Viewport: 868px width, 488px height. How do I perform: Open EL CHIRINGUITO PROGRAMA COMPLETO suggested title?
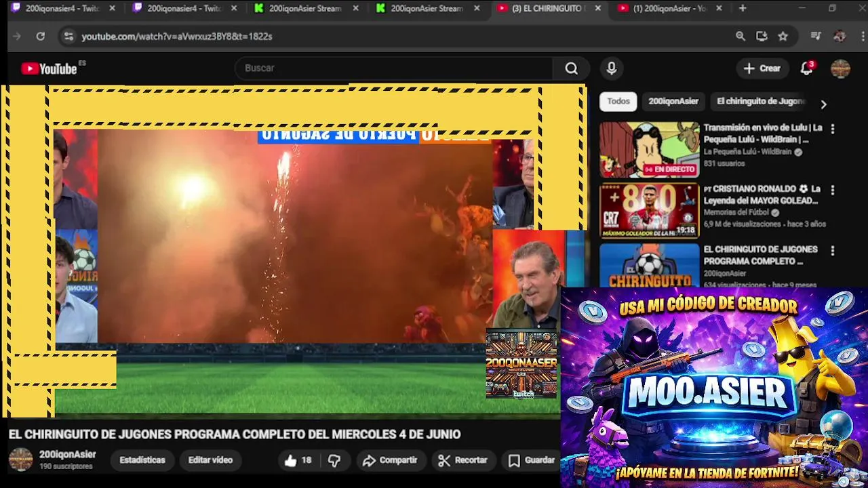click(760, 255)
